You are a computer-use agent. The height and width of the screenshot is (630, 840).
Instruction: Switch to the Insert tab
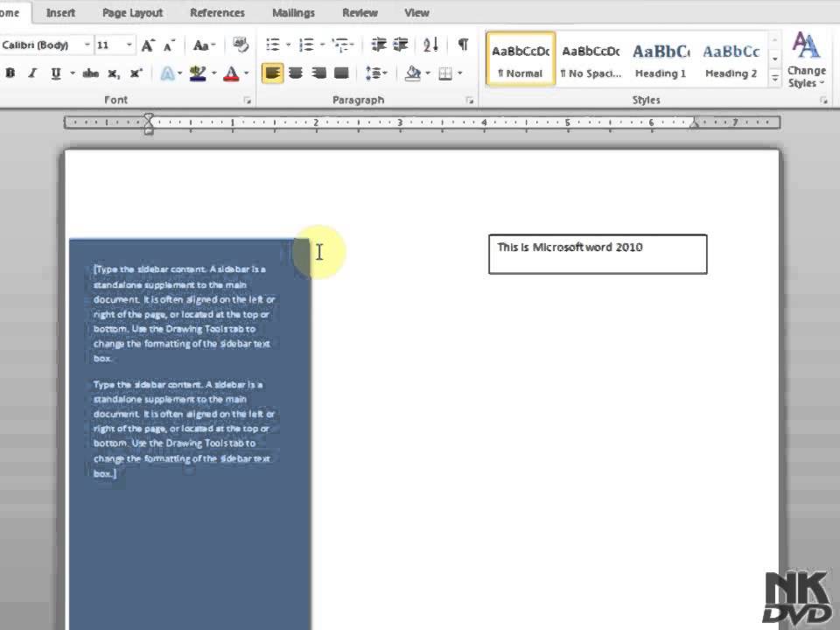[60, 12]
